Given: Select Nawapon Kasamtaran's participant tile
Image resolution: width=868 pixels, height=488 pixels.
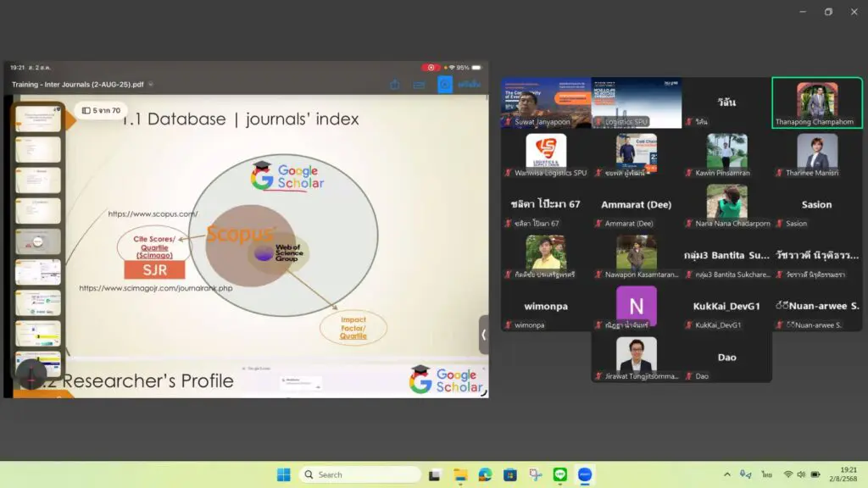Looking at the screenshot, I should (637, 256).
